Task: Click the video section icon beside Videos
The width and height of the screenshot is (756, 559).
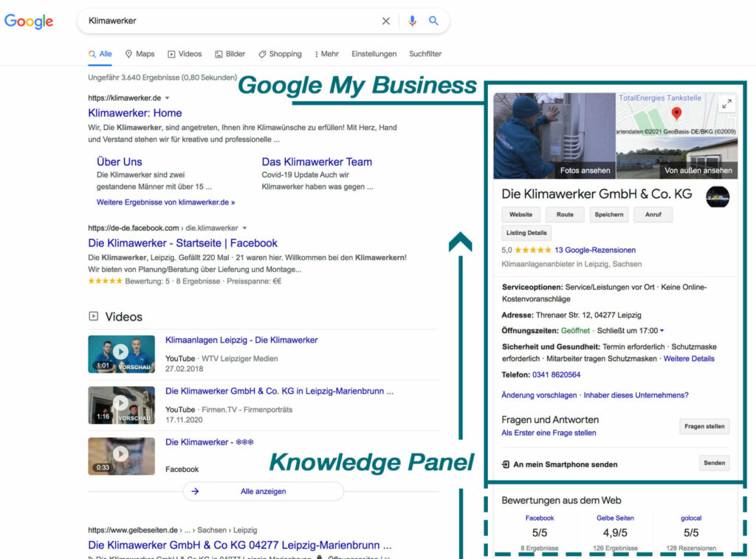Action: click(94, 316)
